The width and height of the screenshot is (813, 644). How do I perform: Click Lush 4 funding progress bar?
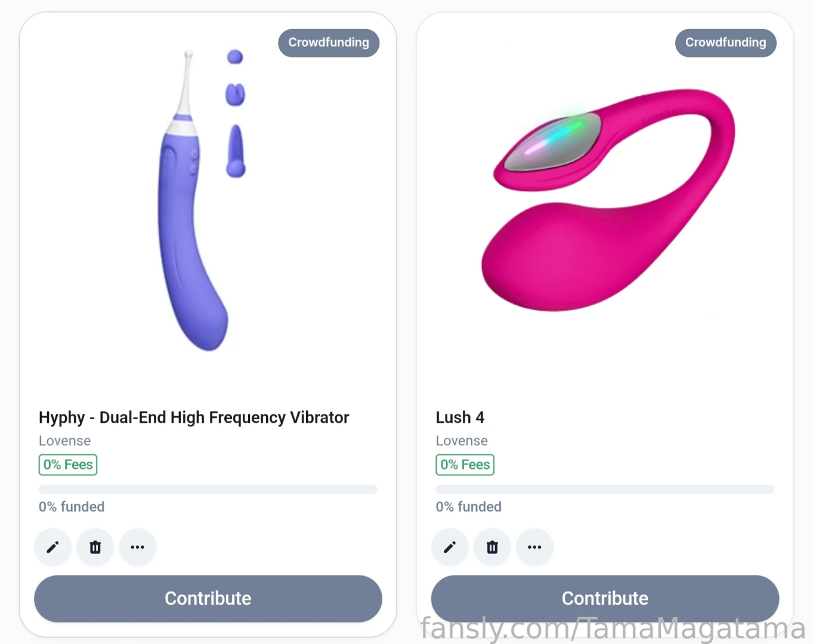[x=605, y=490]
